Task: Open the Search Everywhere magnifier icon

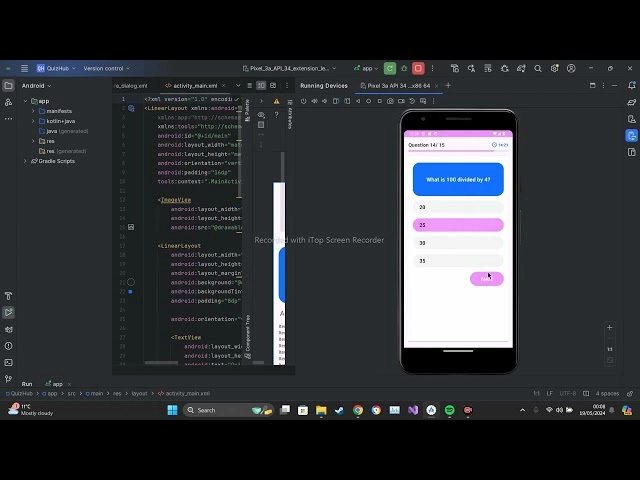Action: click(x=538, y=68)
